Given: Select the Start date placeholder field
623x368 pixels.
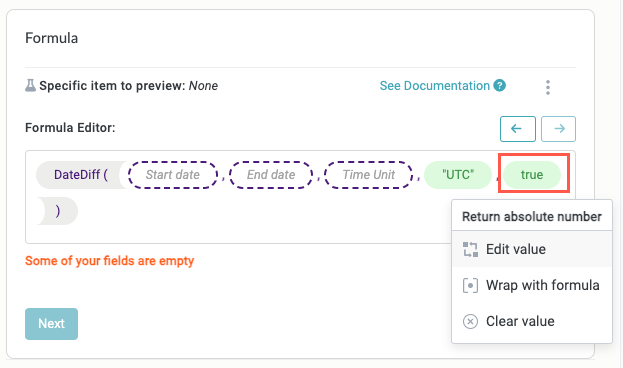Looking at the screenshot, I should pos(173,175).
